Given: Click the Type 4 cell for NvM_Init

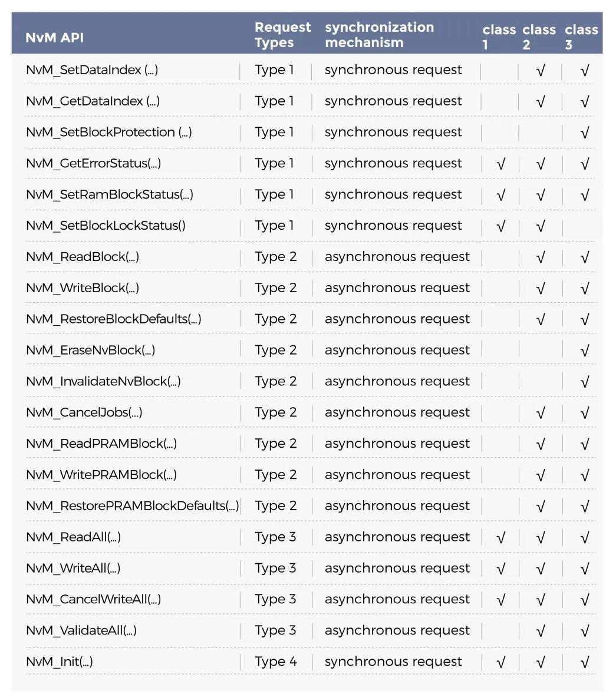Looking at the screenshot, I should pos(275,662).
